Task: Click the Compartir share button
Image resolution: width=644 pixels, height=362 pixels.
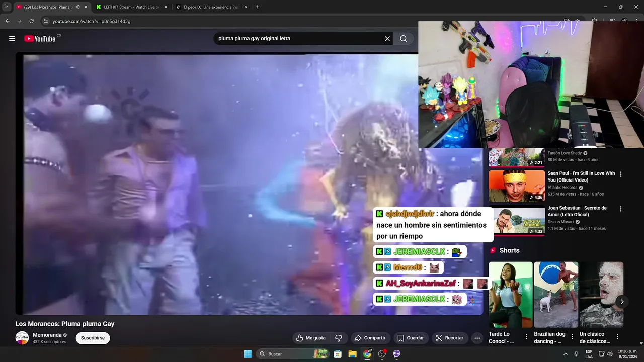Action: point(370,338)
